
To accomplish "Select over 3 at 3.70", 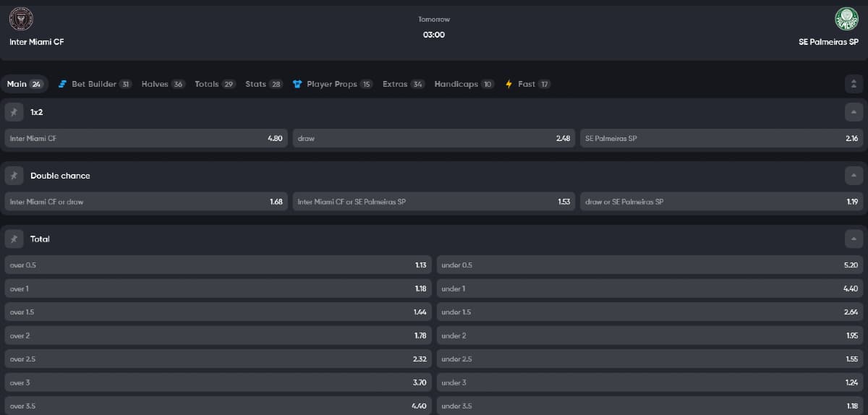I will pyautogui.click(x=218, y=382).
